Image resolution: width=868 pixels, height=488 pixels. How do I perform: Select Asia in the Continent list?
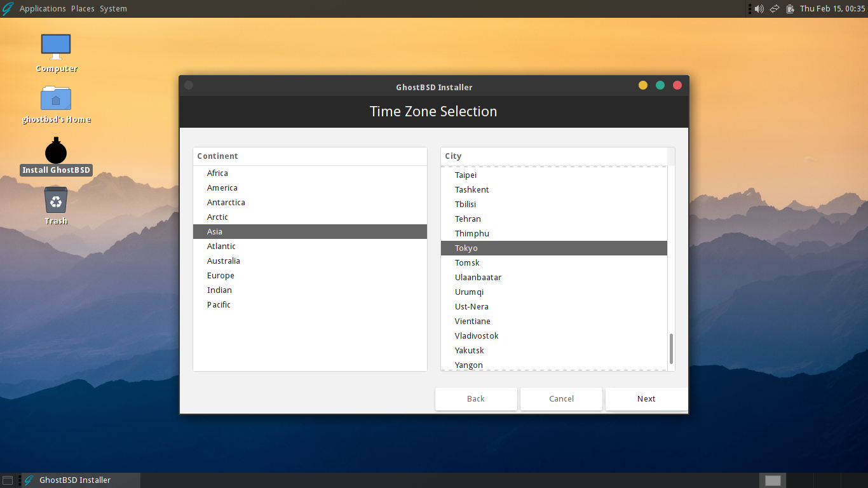click(310, 232)
